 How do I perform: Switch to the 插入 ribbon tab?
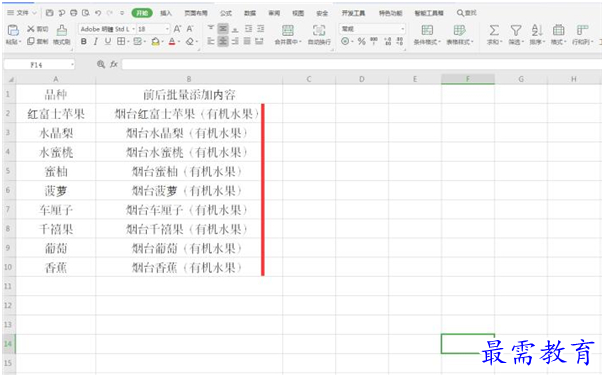click(x=166, y=13)
